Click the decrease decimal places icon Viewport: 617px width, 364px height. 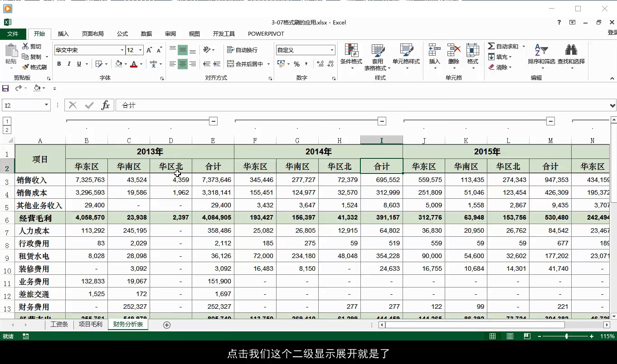(x=331, y=64)
